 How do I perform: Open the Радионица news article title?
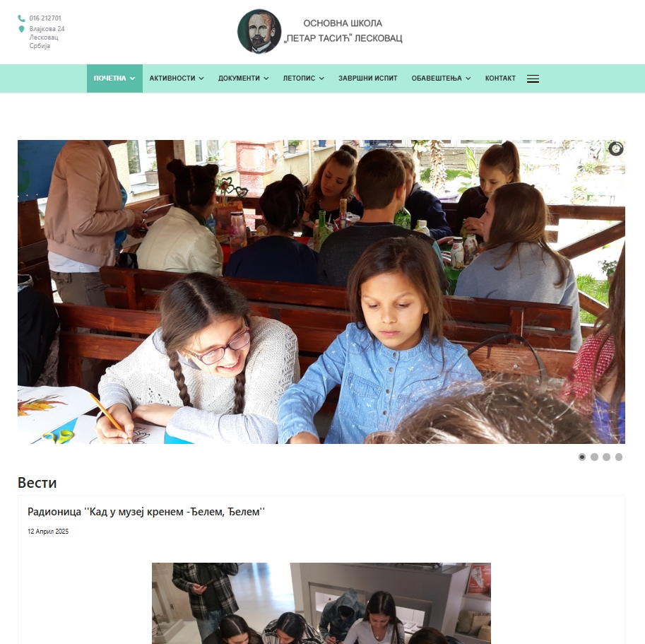click(x=146, y=512)
